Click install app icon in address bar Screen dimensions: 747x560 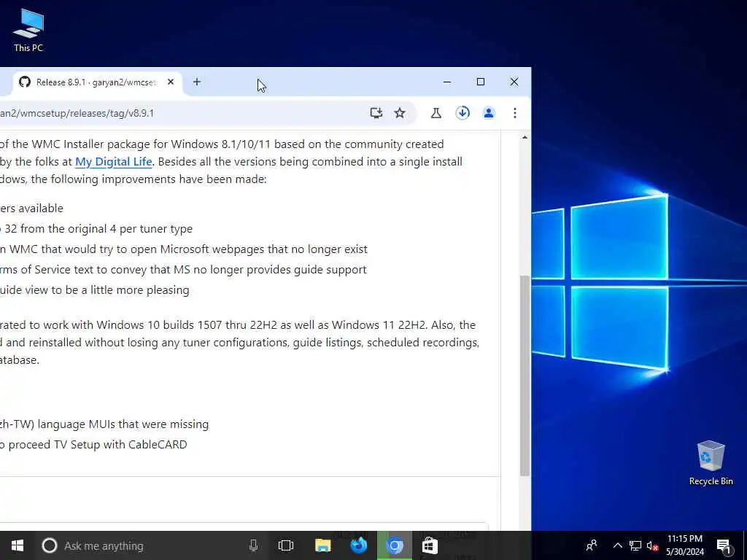(376, 113)
